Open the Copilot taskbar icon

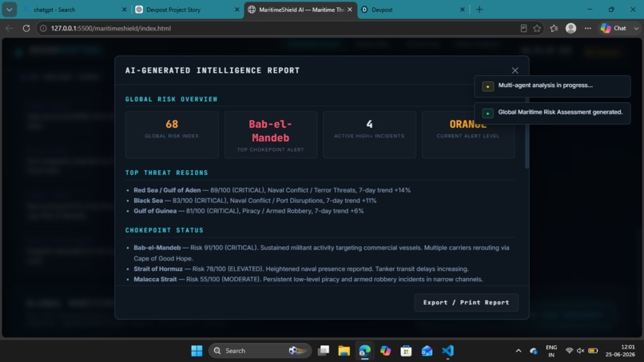[385, 351]
